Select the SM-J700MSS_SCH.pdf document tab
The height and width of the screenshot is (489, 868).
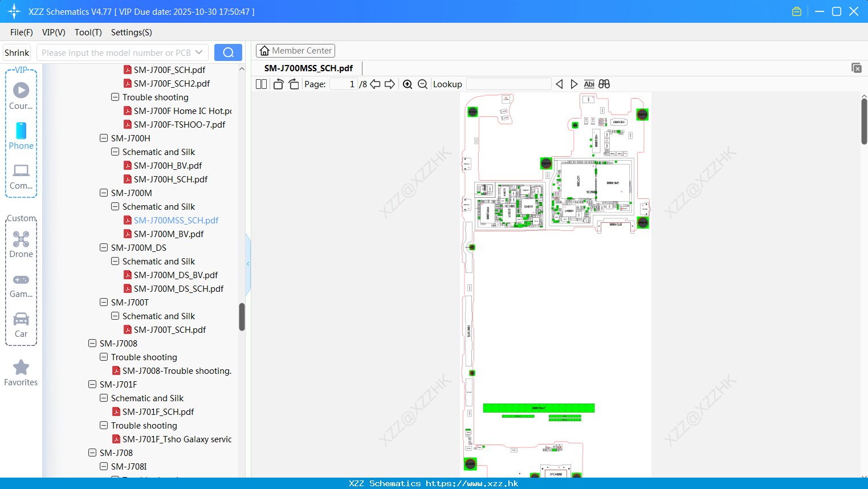[x=308, y=68]
